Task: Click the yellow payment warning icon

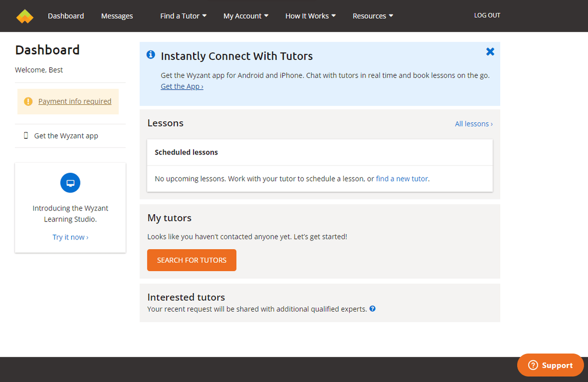Action: [28, 102]
